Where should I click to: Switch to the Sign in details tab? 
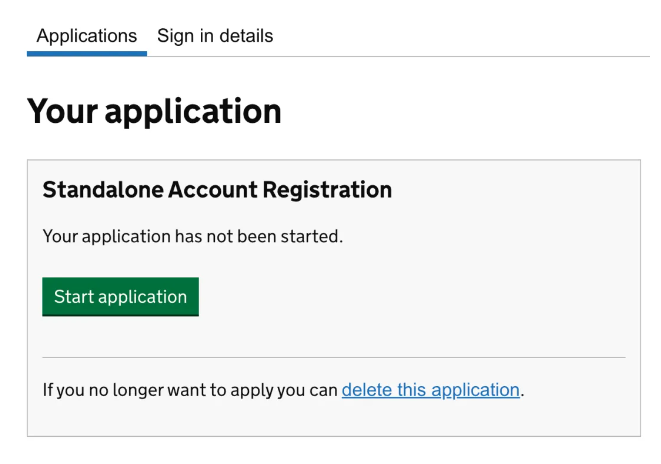(215, 36)
